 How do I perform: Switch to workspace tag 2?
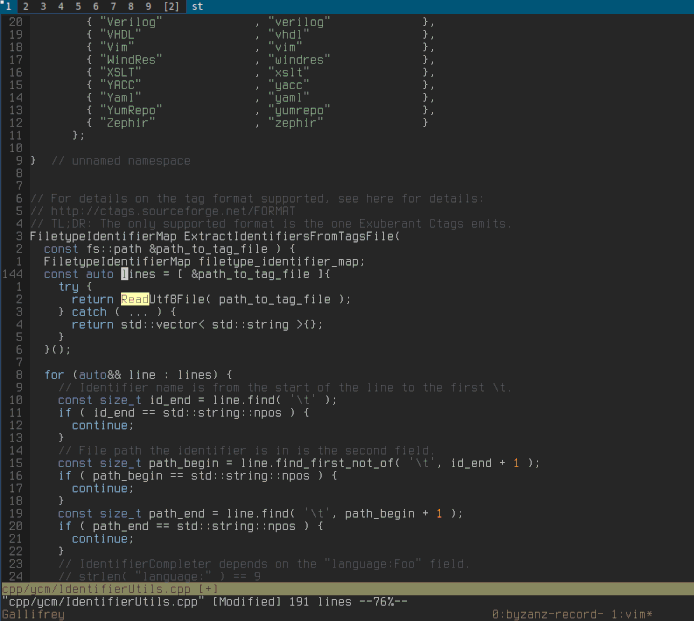point(26,6)
